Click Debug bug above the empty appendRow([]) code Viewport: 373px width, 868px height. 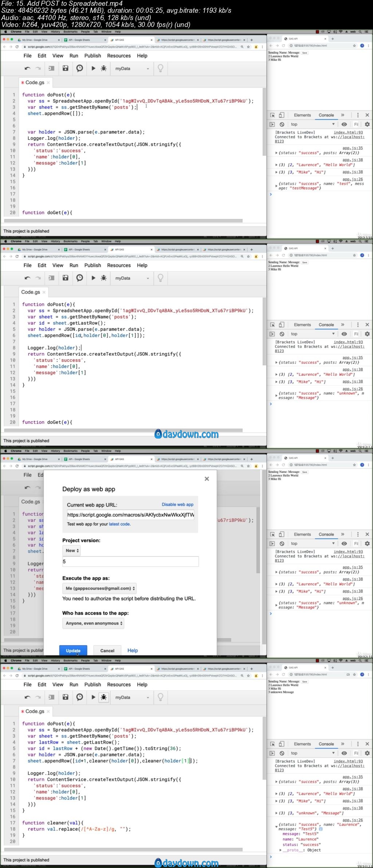point(104,68)
